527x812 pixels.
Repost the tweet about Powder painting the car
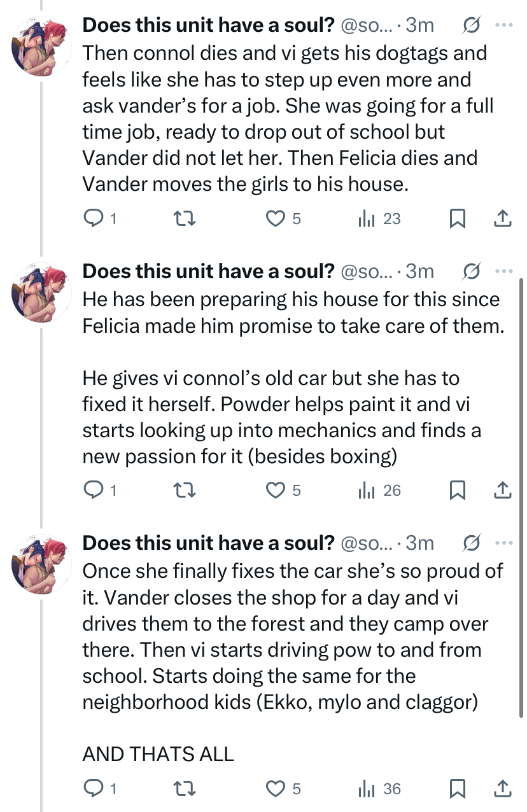click(x=185, y=490)
